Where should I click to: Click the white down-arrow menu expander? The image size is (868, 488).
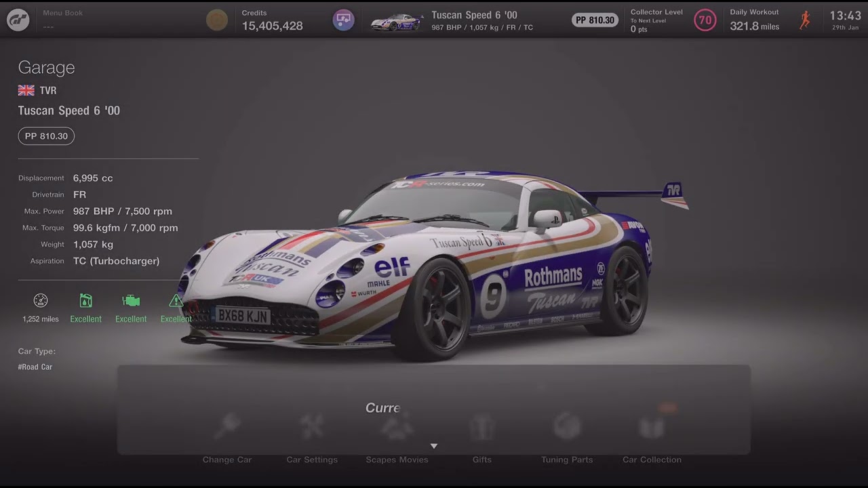click(434, 446)
